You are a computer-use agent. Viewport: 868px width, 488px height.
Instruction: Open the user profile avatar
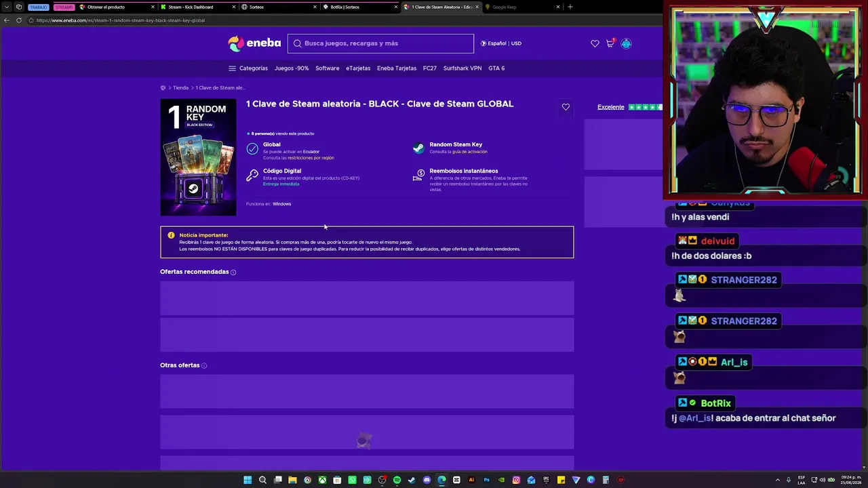(x=626, y=43)
